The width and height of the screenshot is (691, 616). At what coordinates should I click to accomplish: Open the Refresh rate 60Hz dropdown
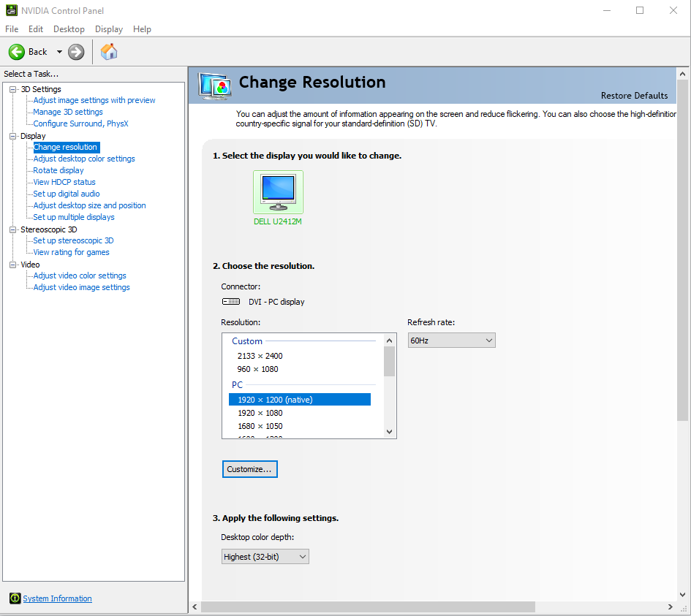(x=451, y=341)
